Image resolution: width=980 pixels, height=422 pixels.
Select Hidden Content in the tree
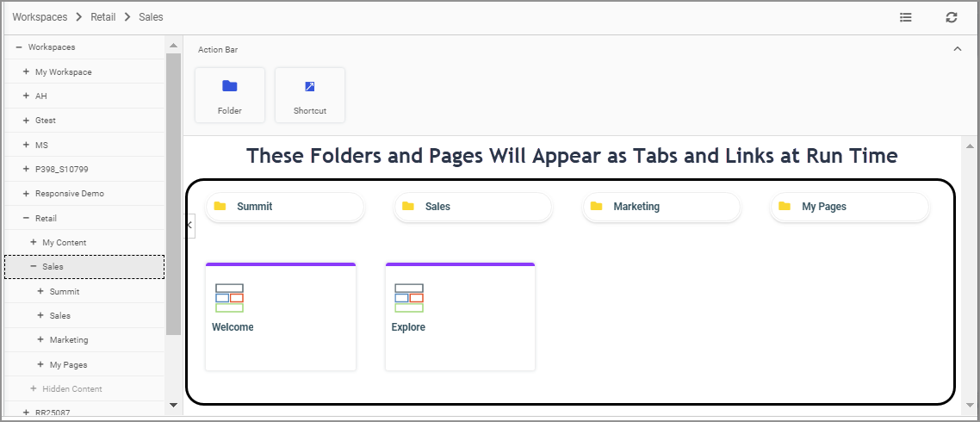pyautogui.click(x=72, y=389)
